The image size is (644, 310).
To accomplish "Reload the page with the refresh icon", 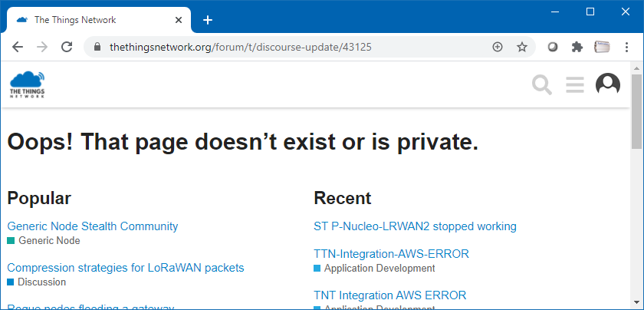I will point(67,47).
